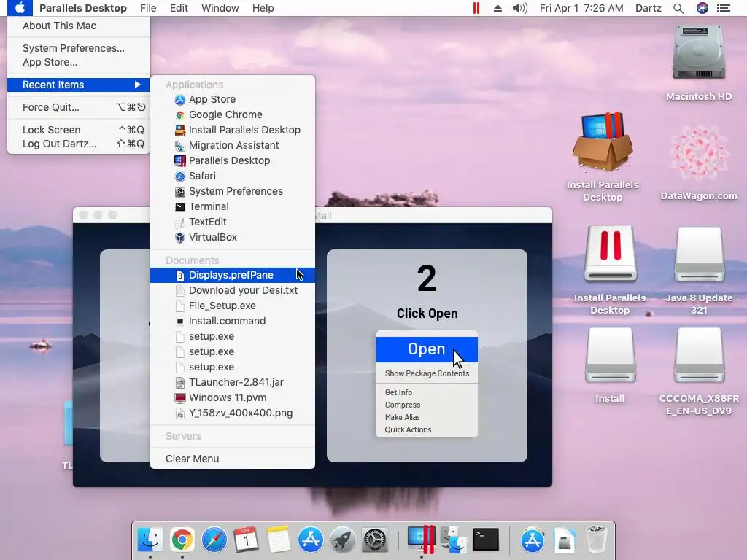
Task: Open Download your Desi.txt document
Action: pos(233,290)
